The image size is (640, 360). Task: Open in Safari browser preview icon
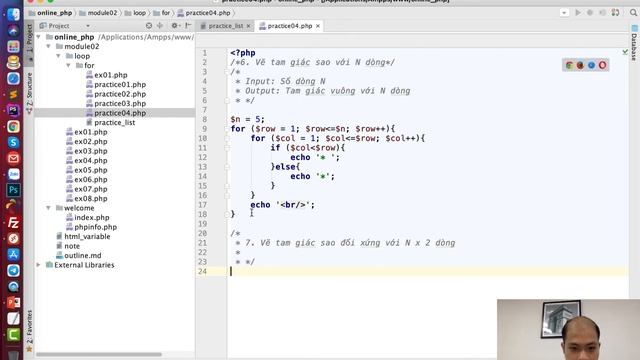pyautogui.click(x=591, y=65)
